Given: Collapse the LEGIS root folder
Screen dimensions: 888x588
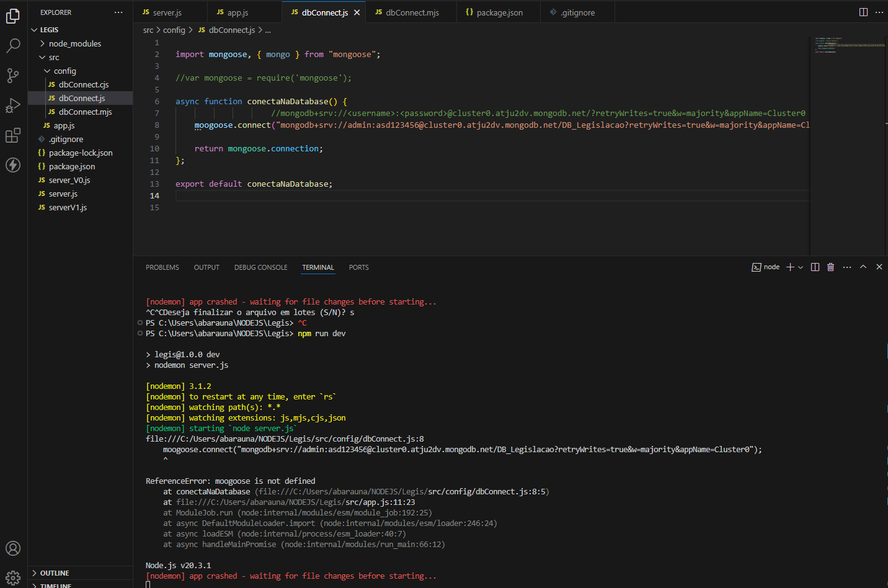Looking at the screenshot, I should (81, 30).
